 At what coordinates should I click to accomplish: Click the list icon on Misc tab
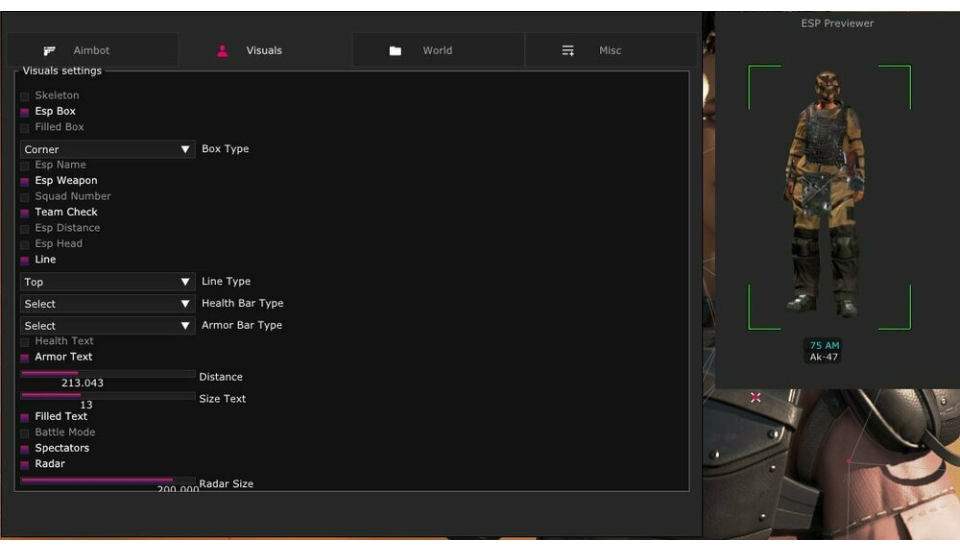pos(568,50)
